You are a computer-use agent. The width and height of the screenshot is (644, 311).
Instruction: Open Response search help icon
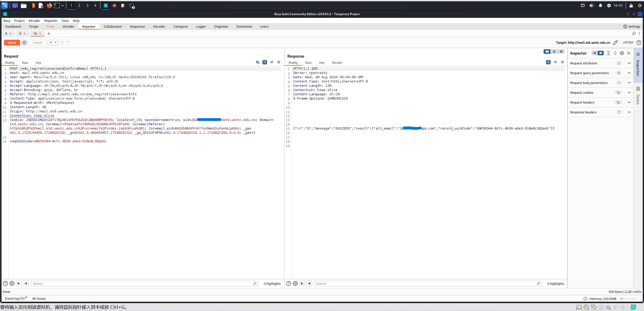click(289, 284)
